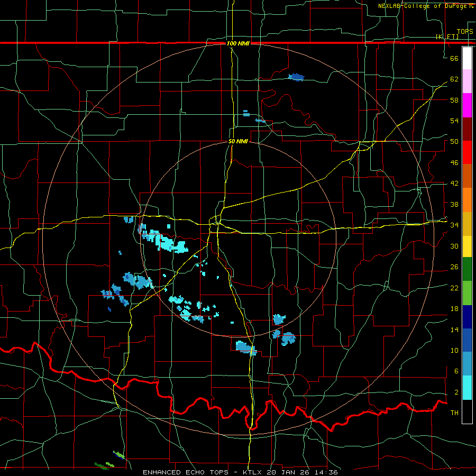This screenshot has height=476, width=476.
Task: Click the legend value '18'
Action: 454,309
